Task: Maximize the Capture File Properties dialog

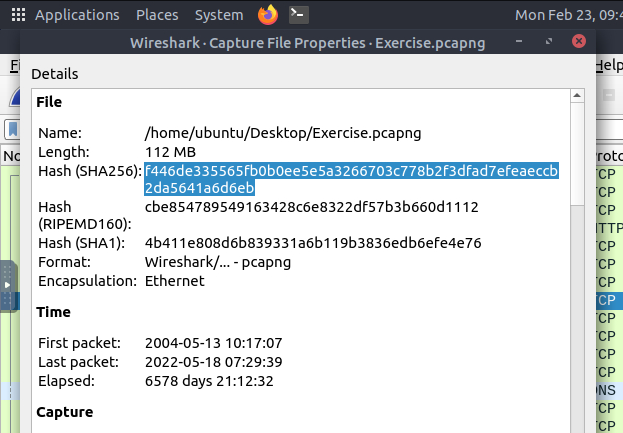Action: (x=549, y=41)
